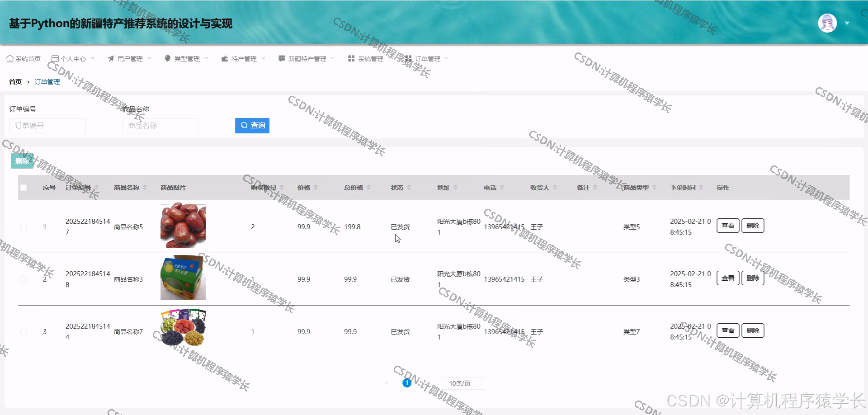Open the avatar dropdown arrow
The width and height of the screenshot is (868, 415).
point(847,23)
